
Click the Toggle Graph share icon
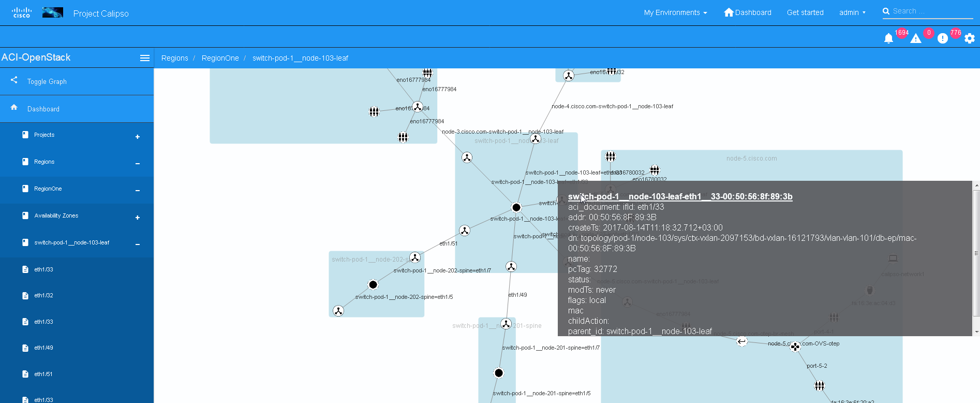(x=14, y=80)
